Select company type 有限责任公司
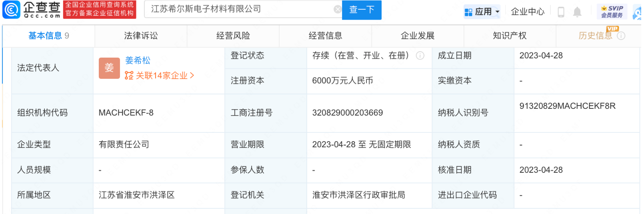644x214 pixels. [124, 144]
